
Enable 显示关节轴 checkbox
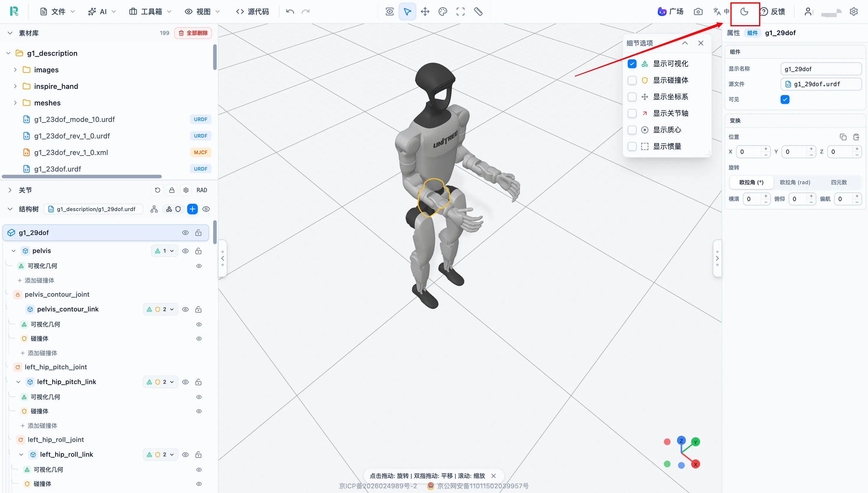[x=632, y=113]
